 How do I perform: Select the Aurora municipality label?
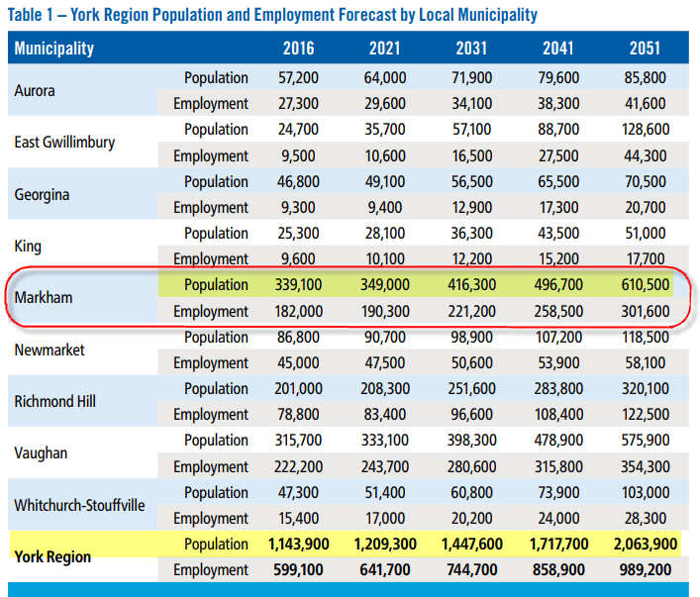(35, 91)
